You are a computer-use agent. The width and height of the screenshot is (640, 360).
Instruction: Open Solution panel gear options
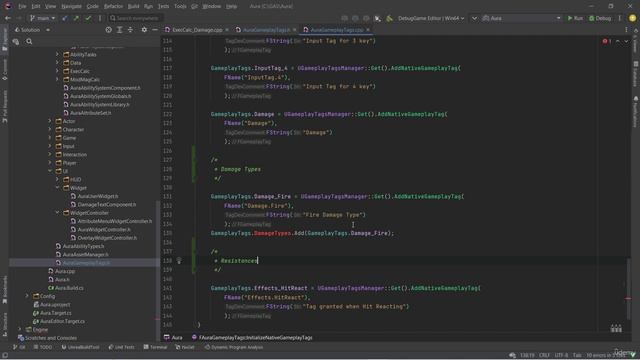(x=144, y=30)
